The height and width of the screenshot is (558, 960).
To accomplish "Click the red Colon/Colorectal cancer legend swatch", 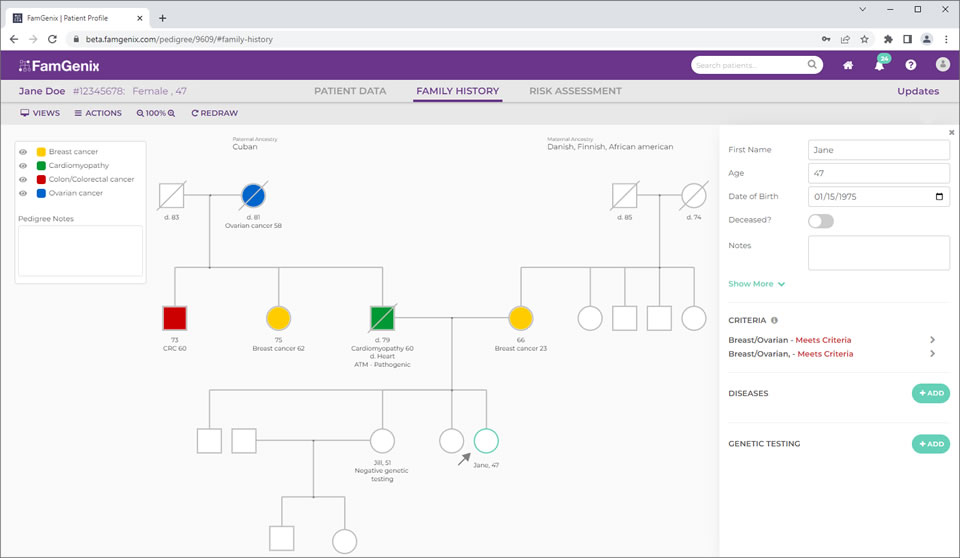I will 41,179.
